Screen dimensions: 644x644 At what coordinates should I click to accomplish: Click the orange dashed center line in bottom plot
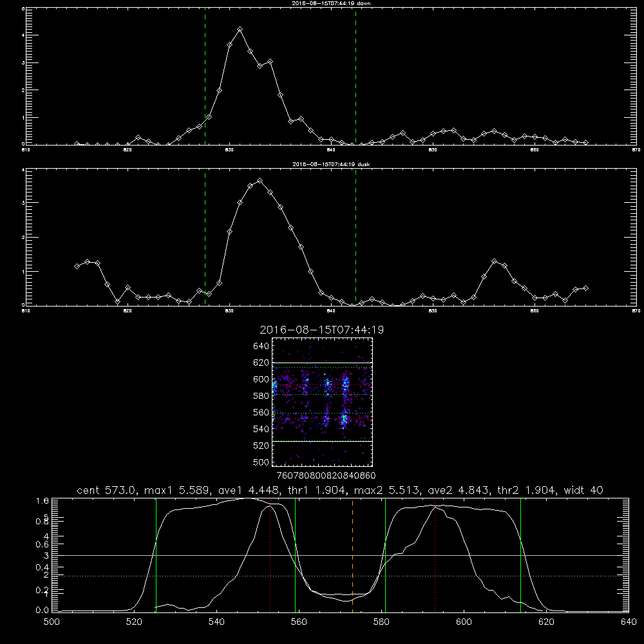tap(352, 554)
